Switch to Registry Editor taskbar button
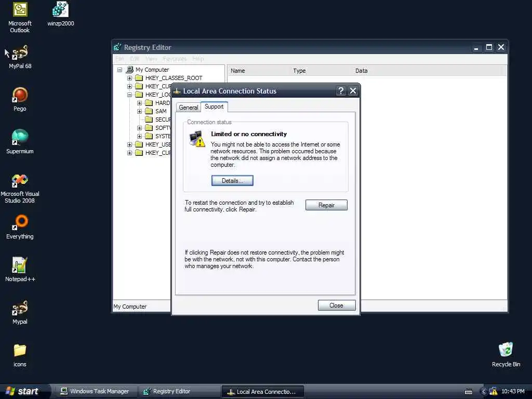 click(179, 392)
